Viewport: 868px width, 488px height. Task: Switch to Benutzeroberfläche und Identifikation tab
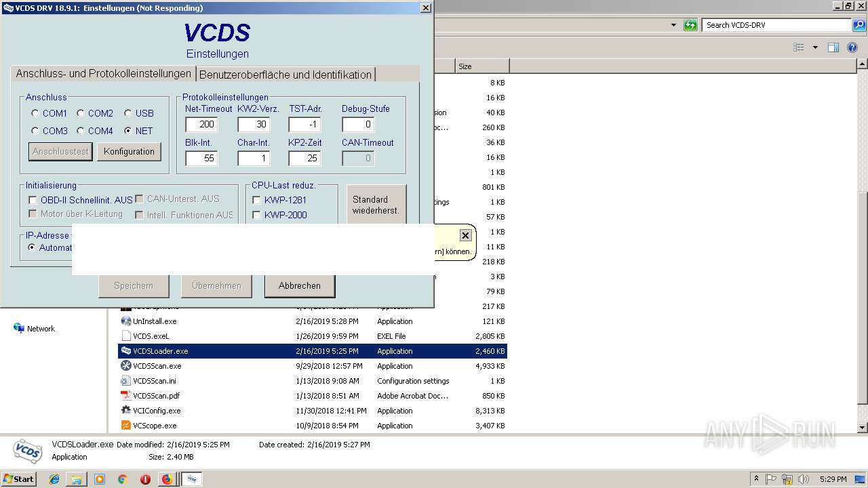[x=285, y=75]
